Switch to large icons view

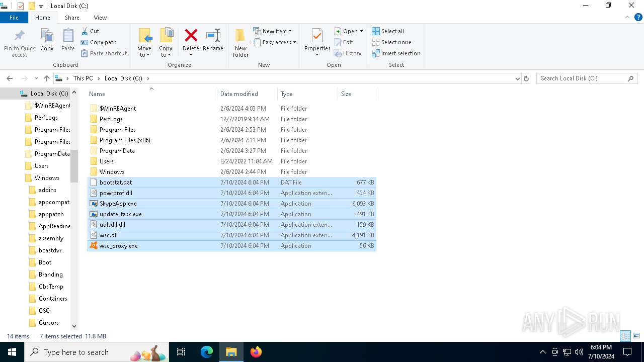pos(636,336)
